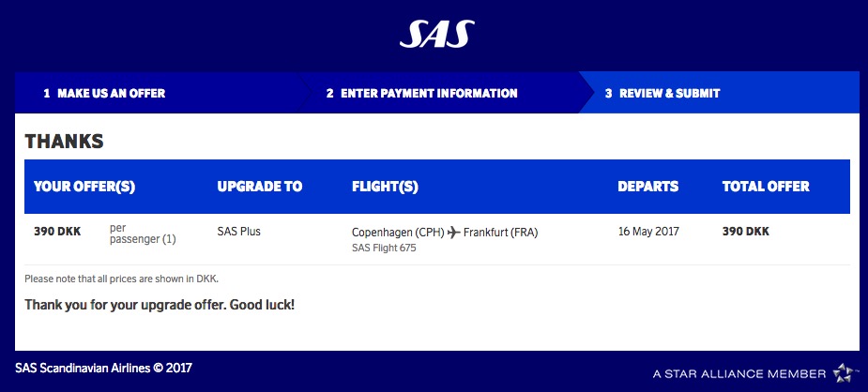This screenshot has width=868, height=392.
Task: Click the Departs column header
Action: [647, 187]
